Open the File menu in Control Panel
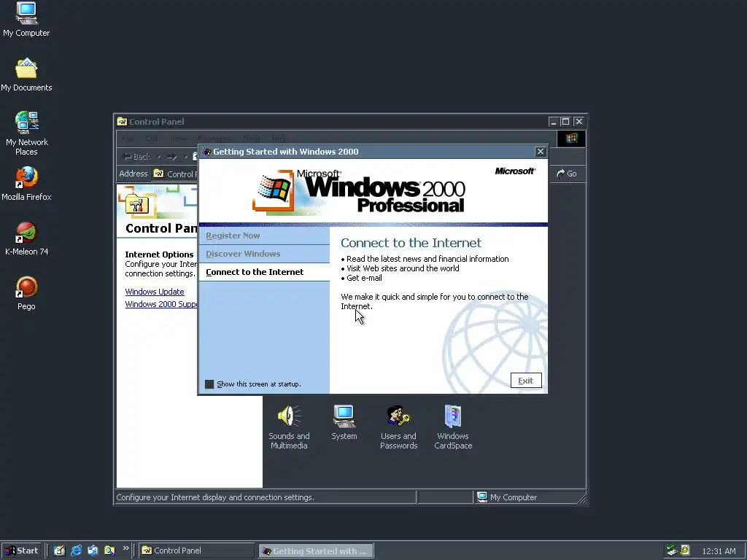The image size is (747, 560). [x=128, y=138]
